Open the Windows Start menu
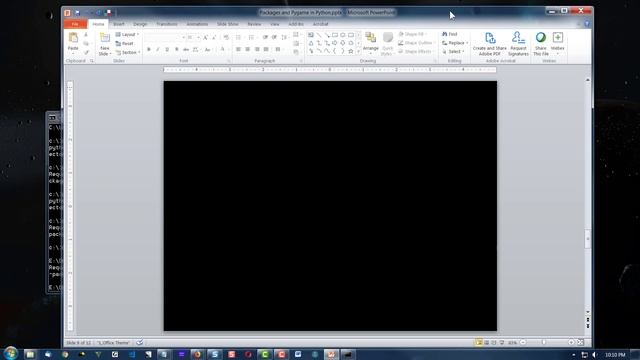The height and width of the screenshot is (360, 640). click(11, 353)
